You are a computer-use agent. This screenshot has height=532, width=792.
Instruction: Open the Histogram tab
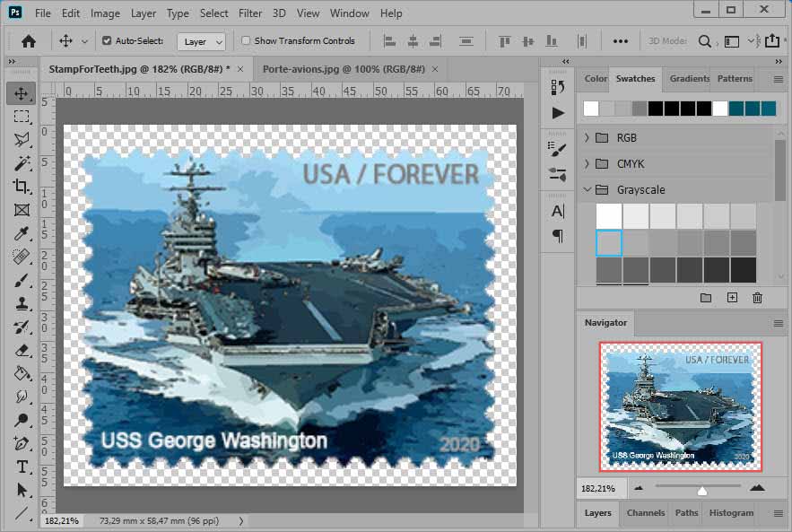point(731,513)
